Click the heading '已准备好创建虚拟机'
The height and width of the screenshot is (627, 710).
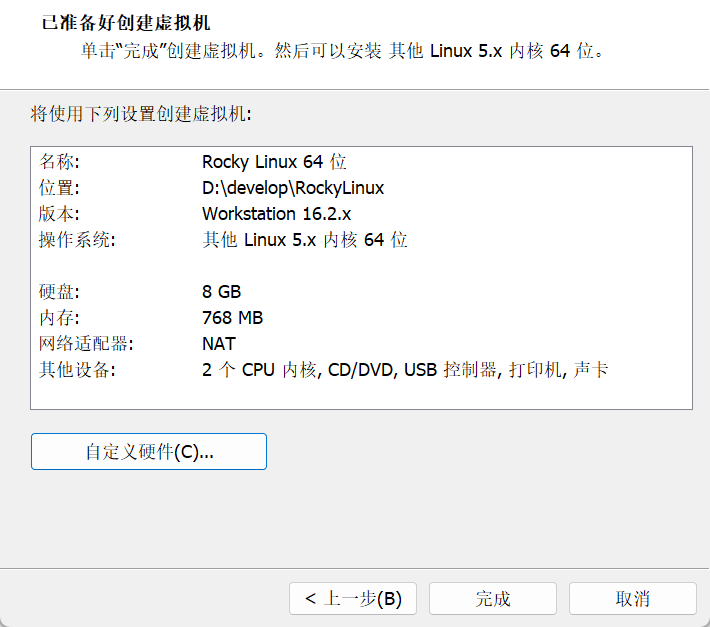tap(126, 23)
